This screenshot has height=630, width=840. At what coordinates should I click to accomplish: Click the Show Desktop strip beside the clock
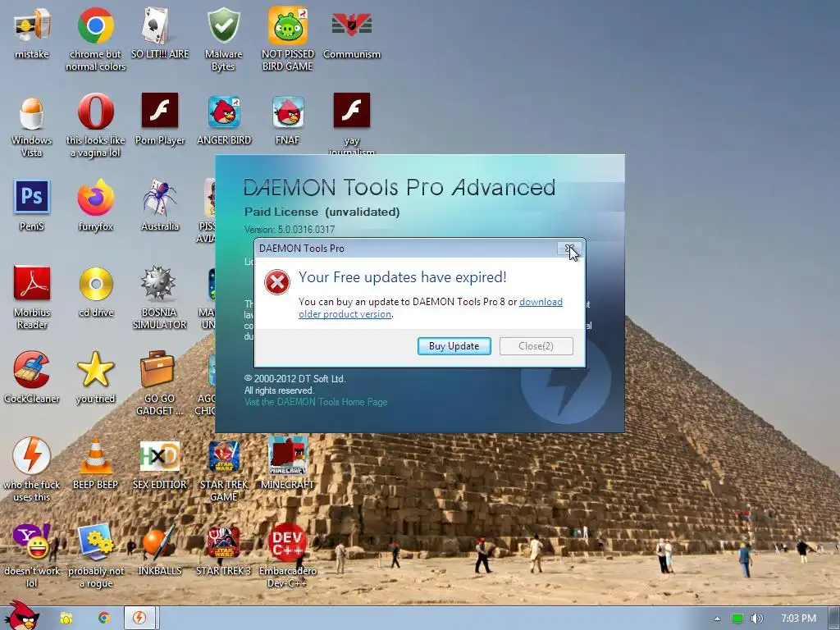pyautogui.click(x=834, y=619)
